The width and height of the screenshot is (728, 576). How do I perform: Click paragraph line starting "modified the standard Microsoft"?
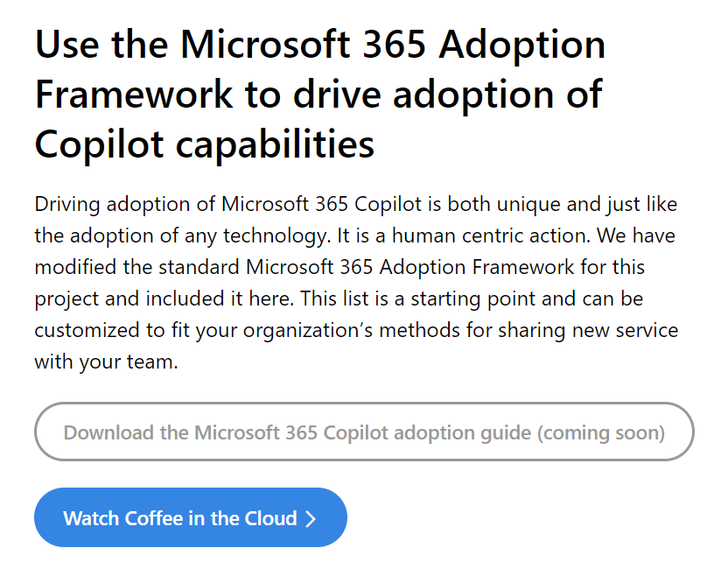coord(339,267)
